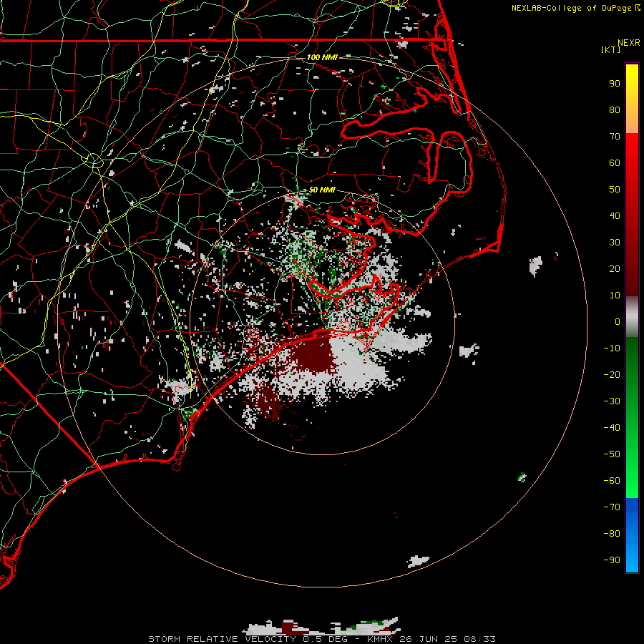The width and height of the screenshot is (644, 644).
Task: Pick the orange color bar segment above 70
Action: pos(632,123)
